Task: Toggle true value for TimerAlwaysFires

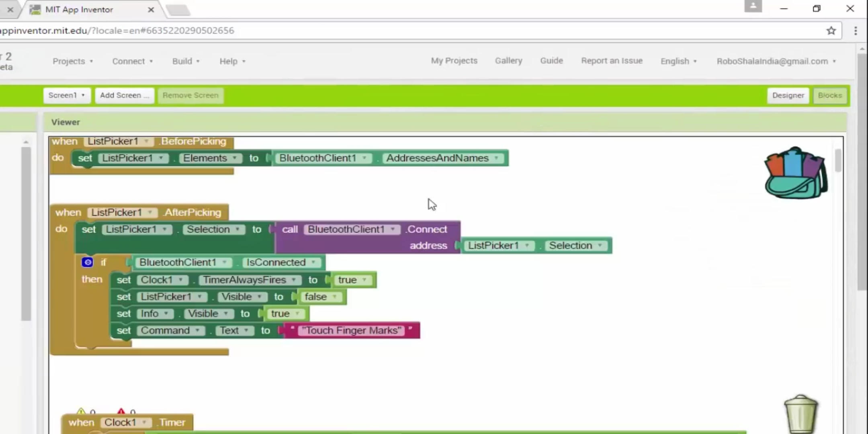Action: (353, 280)
